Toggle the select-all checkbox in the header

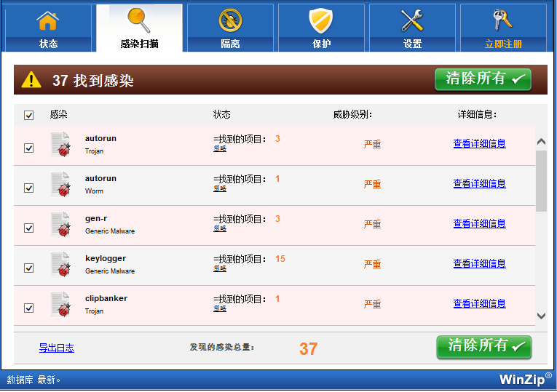click(x=29, y=116)
